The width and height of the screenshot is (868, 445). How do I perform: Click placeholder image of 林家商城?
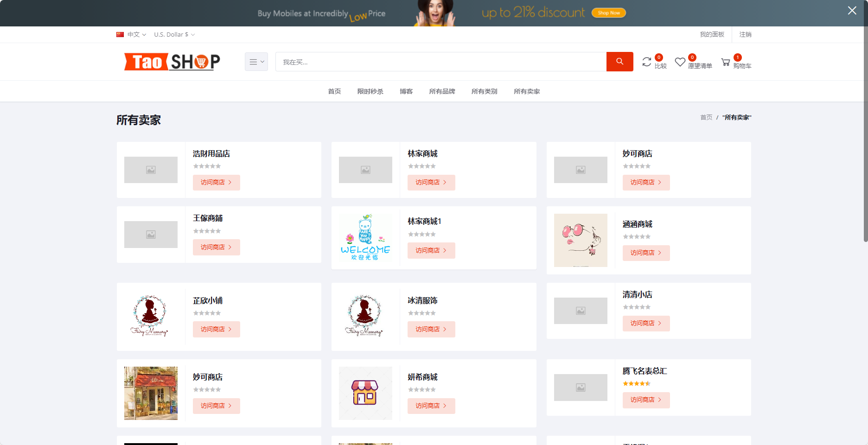pyautogui.click(x=365, y=170)
